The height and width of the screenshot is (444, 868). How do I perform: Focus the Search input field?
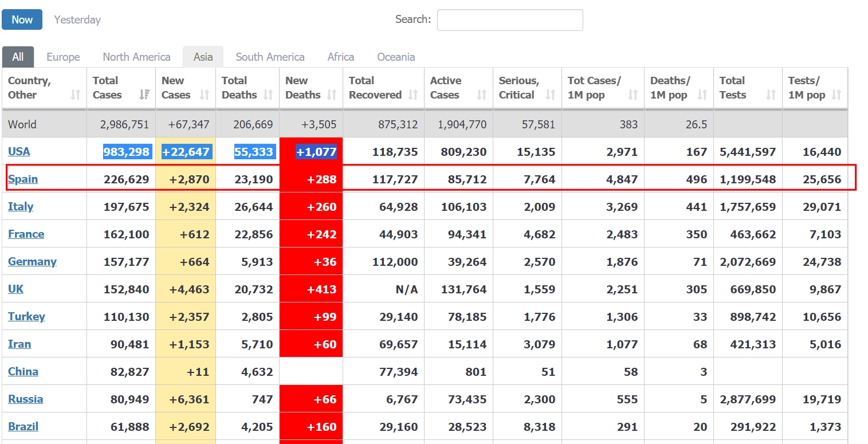tap(509, 20)
